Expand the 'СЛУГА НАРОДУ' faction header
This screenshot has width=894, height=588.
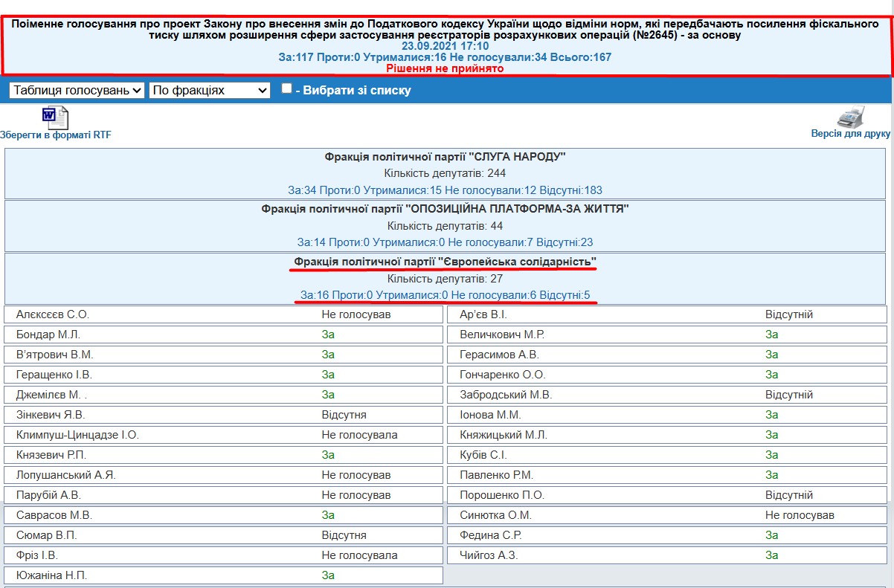coord(446,157)
